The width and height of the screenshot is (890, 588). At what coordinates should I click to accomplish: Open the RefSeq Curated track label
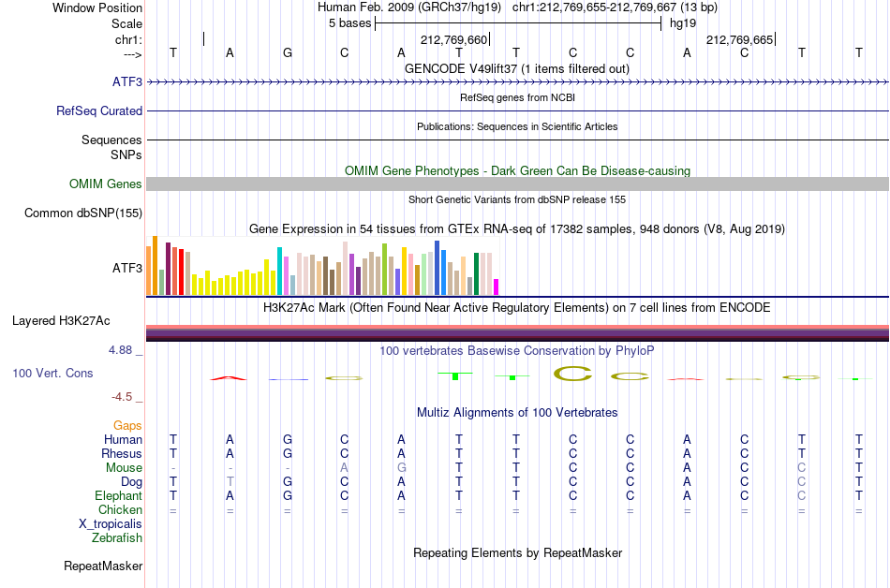pos(98,110)
